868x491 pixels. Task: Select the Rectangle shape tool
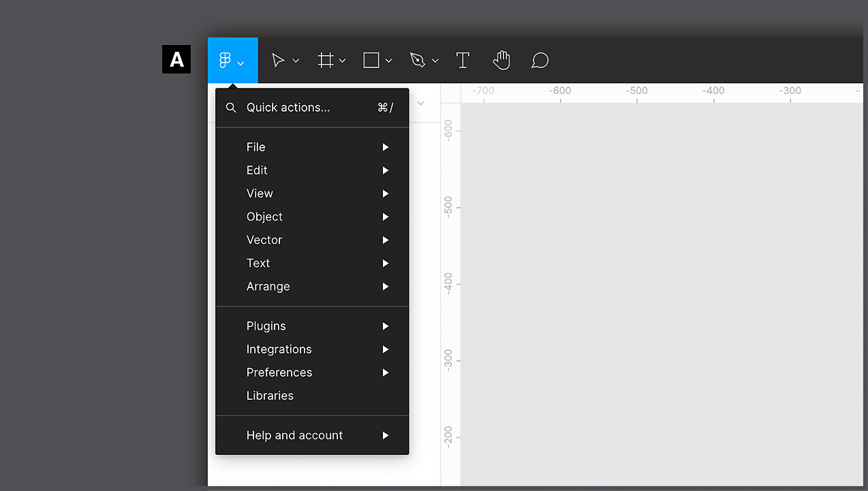(371, 60)
